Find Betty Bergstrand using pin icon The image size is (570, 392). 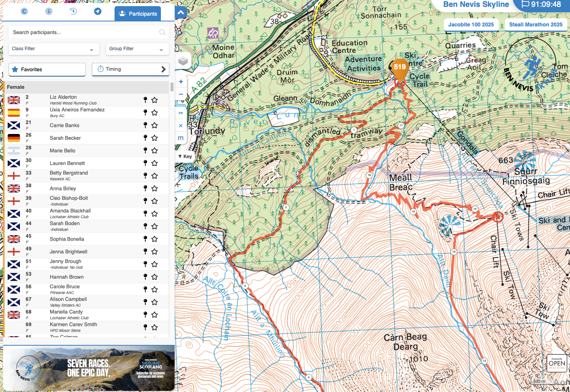(x=145, y=176)
